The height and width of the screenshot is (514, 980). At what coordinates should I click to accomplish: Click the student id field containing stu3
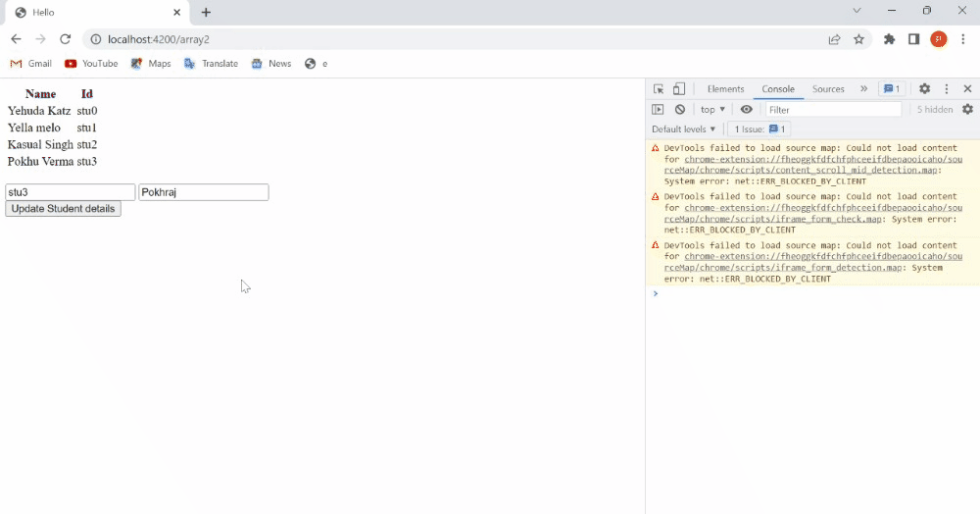tap(70, 192)
